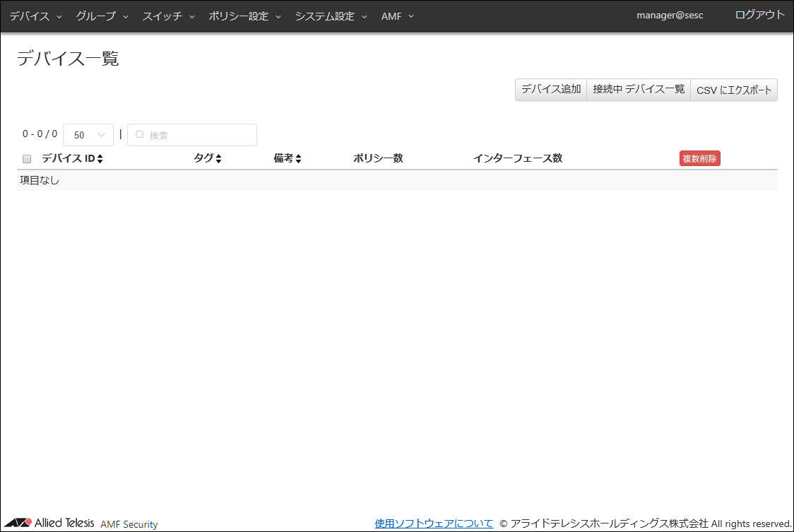The width and height of the screenshot is (794, 532).
Task: Click ログアウト to log out
Action: pos(759,15)
